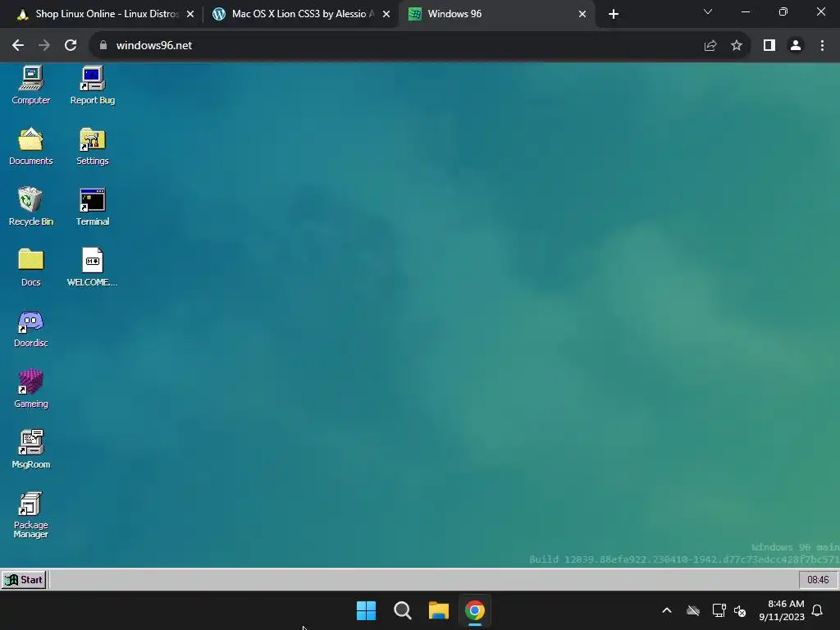Reload the windows96.net page
Screen dimensions: 840x630
[71, 46]
